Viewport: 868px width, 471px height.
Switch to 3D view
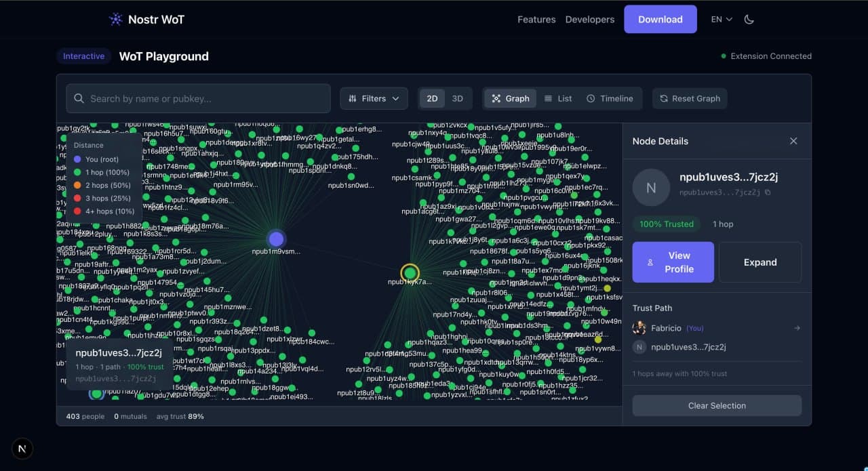457,98
